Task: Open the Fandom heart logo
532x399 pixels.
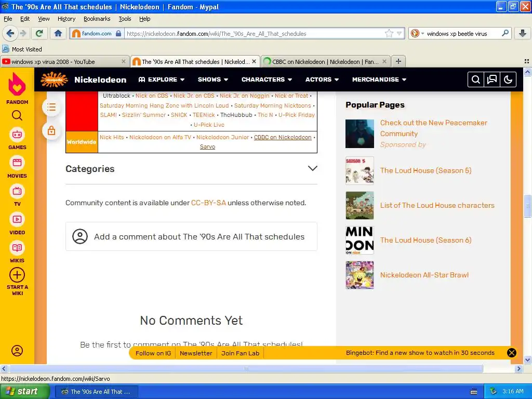Action: pos(17,85)
